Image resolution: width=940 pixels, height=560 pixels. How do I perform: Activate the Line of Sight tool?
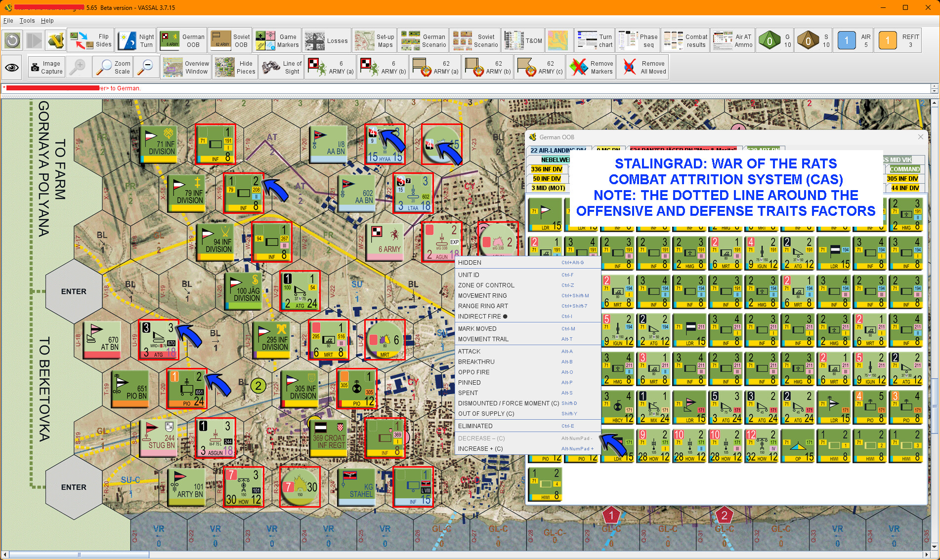(x=282, y=67)
